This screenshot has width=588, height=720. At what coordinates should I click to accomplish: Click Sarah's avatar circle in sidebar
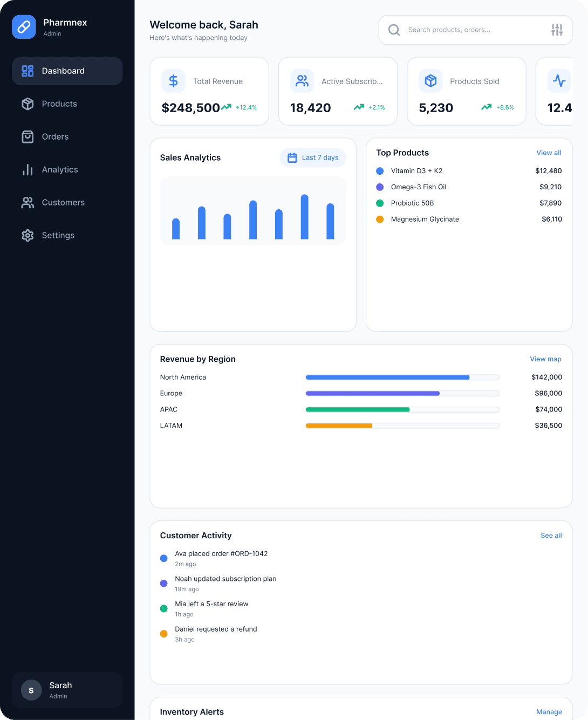(31, 690)
